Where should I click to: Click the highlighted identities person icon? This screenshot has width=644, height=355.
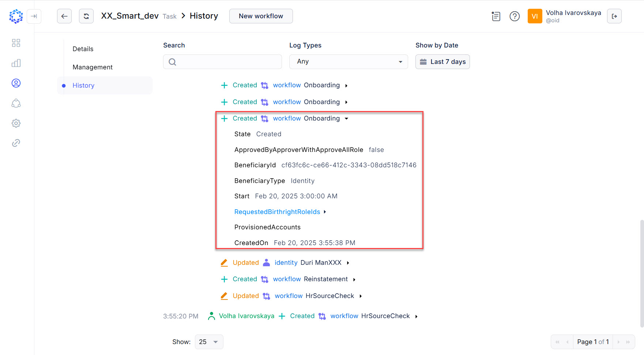(16, 83)
